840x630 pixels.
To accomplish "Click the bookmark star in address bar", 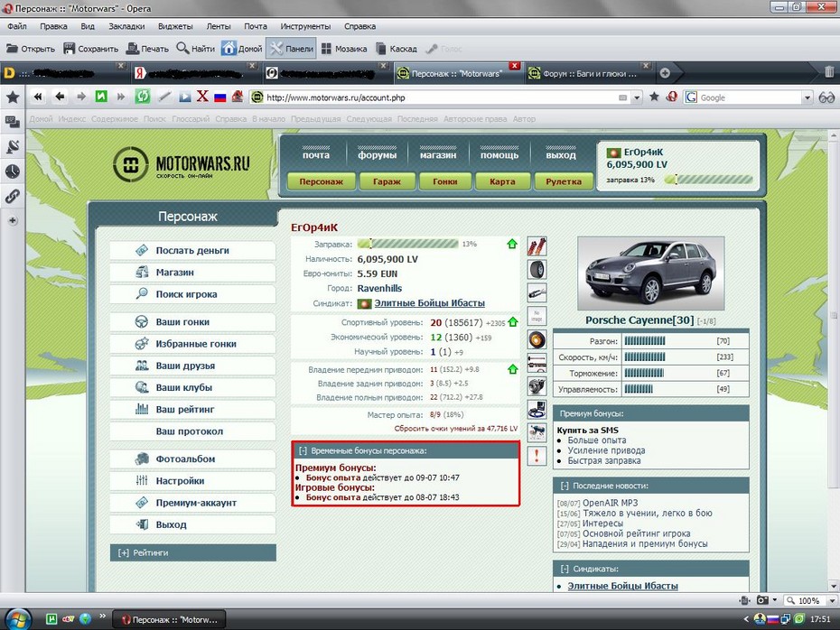I will [x=654, y=97].
